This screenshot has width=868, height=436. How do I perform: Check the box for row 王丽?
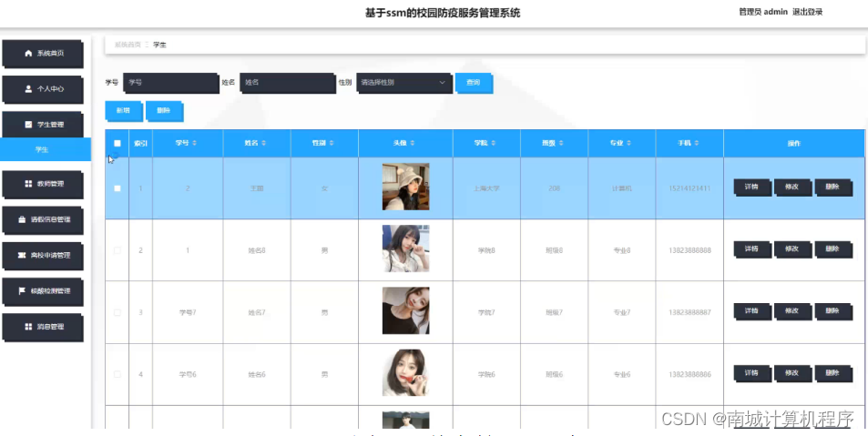[x=117, y=188]
